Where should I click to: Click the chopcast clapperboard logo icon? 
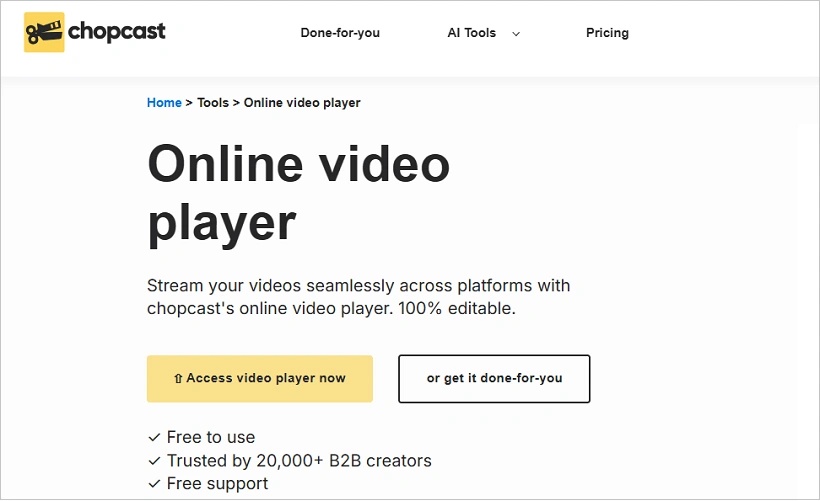coord(44,32)
